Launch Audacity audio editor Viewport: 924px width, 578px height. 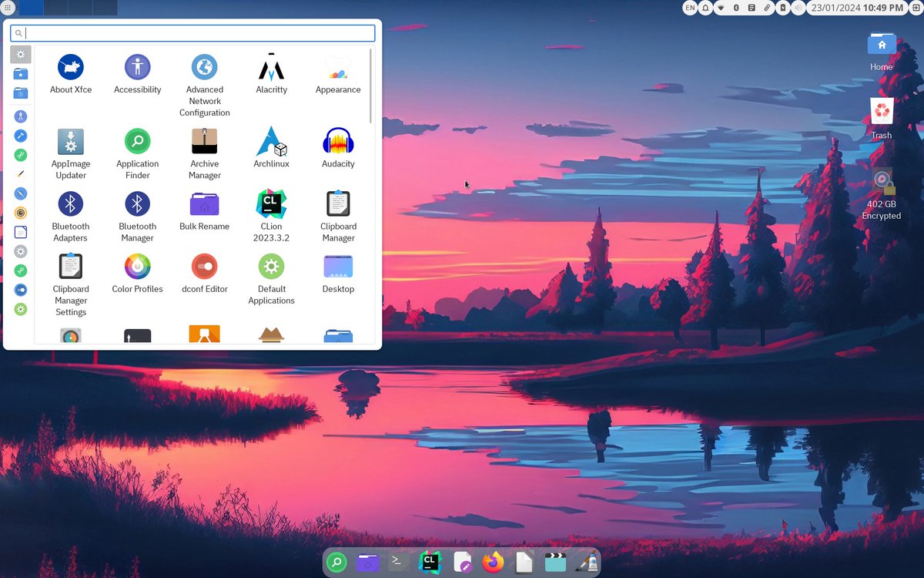(x=338, y=149)
